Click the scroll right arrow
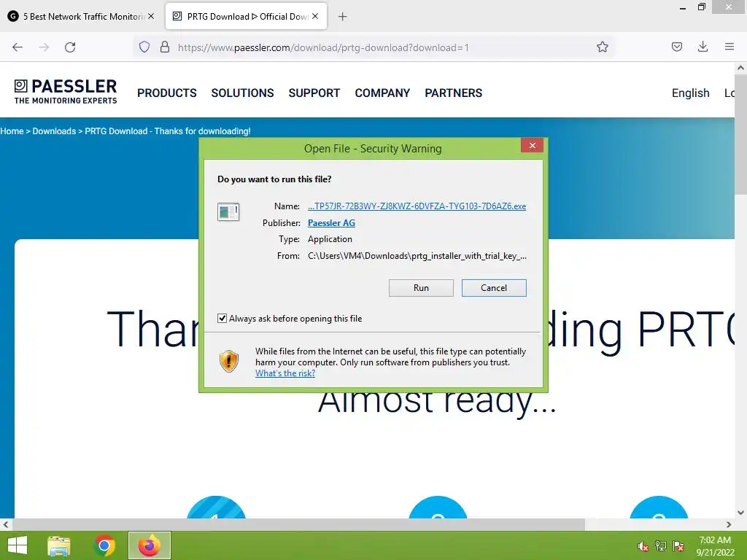Image resolution: width=747 pixels, height=560 pixels. point(729,524)
